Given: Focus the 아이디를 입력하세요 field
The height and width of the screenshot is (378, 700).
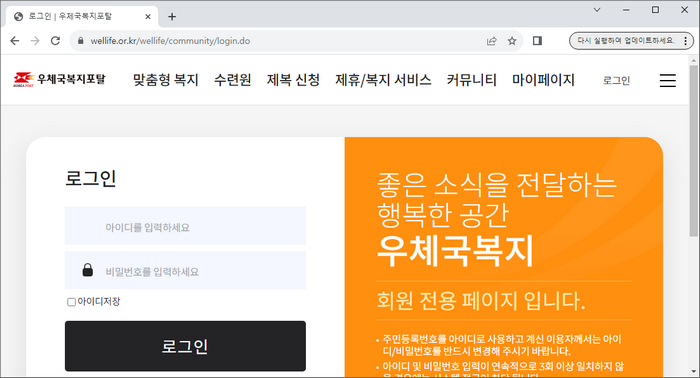Looking at the screenshot, I should [185, 226].
